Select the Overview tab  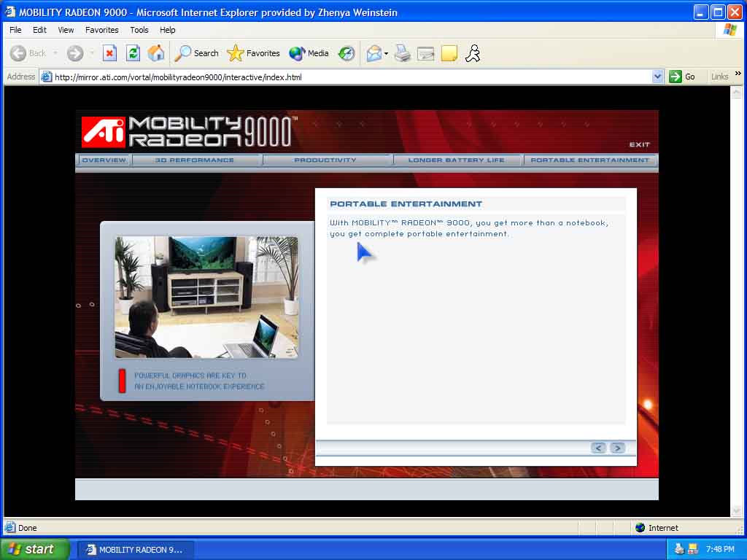104,160
